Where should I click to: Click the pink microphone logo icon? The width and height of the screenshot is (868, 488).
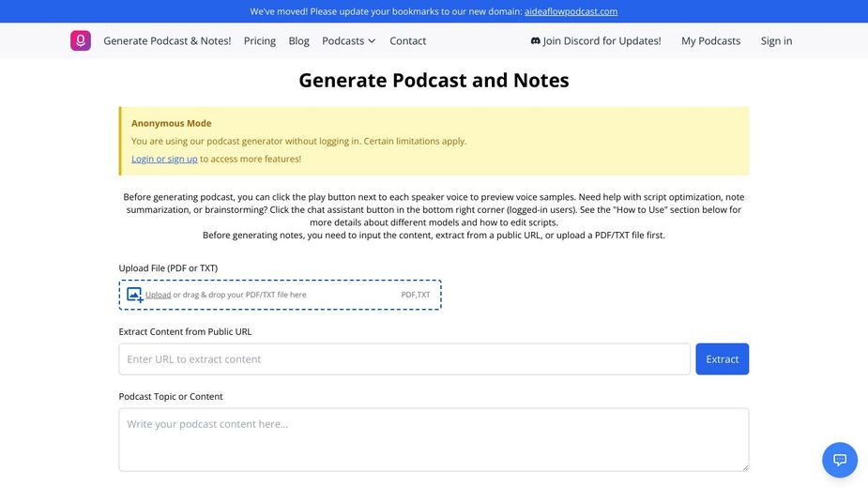click(x=81, y=40)
